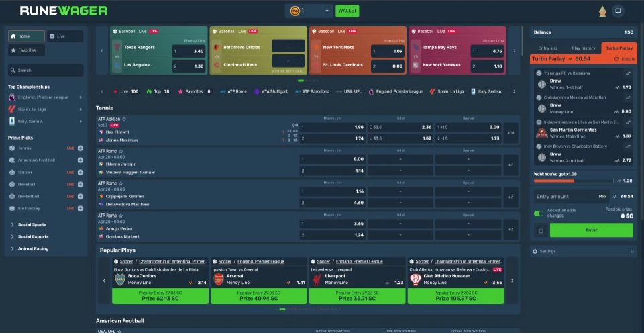Click the Spain La Liga icon in sidebar
Screen dimensions: 644x333
click(11, 109)
